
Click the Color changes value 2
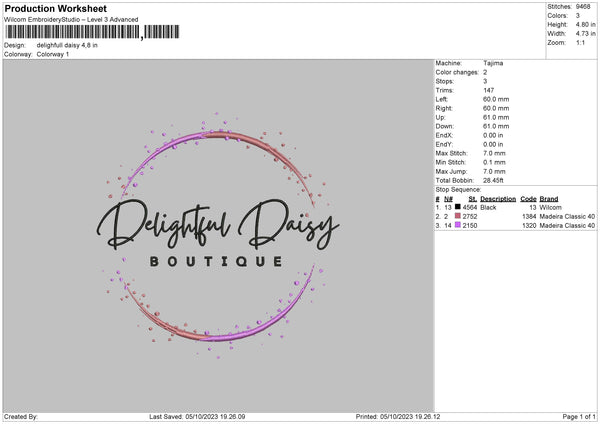click(x=485, y=72)
